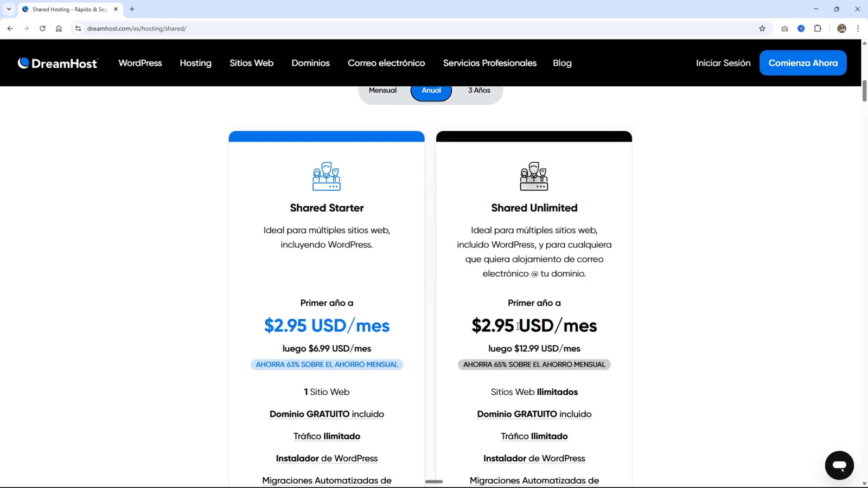The width and height of the screenshot is (868, 488).
Task: View site information icon in address bar
Action: [78, 28]
